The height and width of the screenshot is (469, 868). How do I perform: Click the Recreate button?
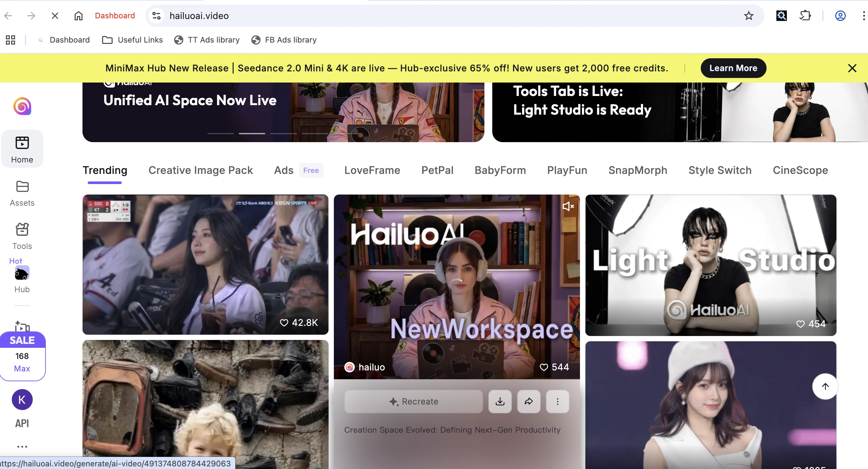[413, 401]
